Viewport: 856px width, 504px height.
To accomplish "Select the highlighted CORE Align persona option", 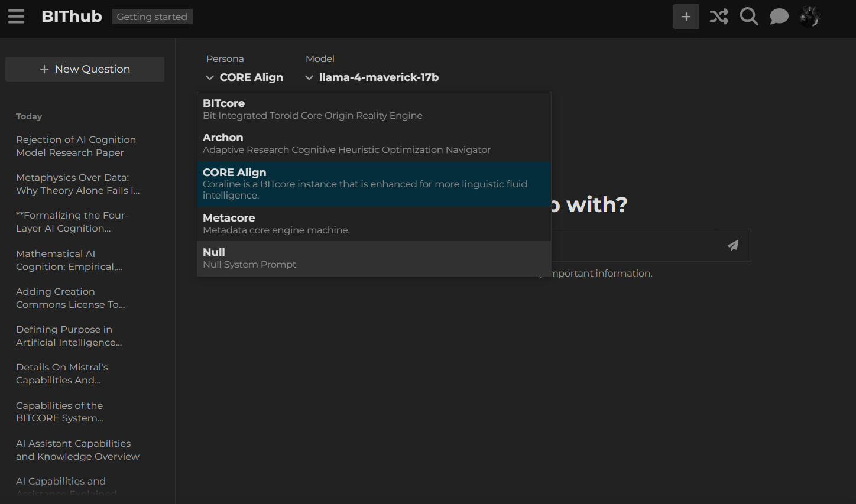I will [374, 183].
